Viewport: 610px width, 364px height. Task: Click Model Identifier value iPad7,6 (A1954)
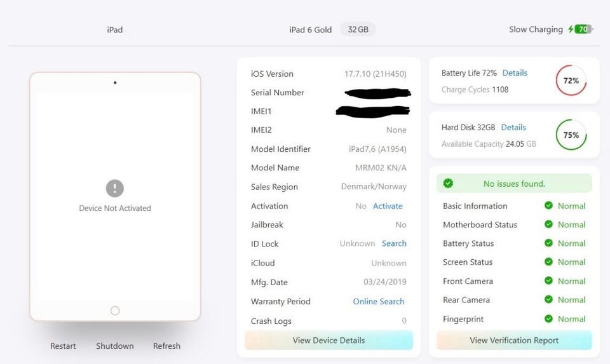point(377,149)
